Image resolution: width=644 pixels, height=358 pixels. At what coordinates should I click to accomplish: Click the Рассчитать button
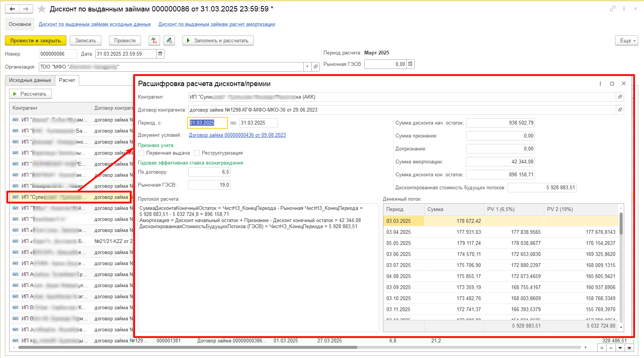(x=30, y=94)
